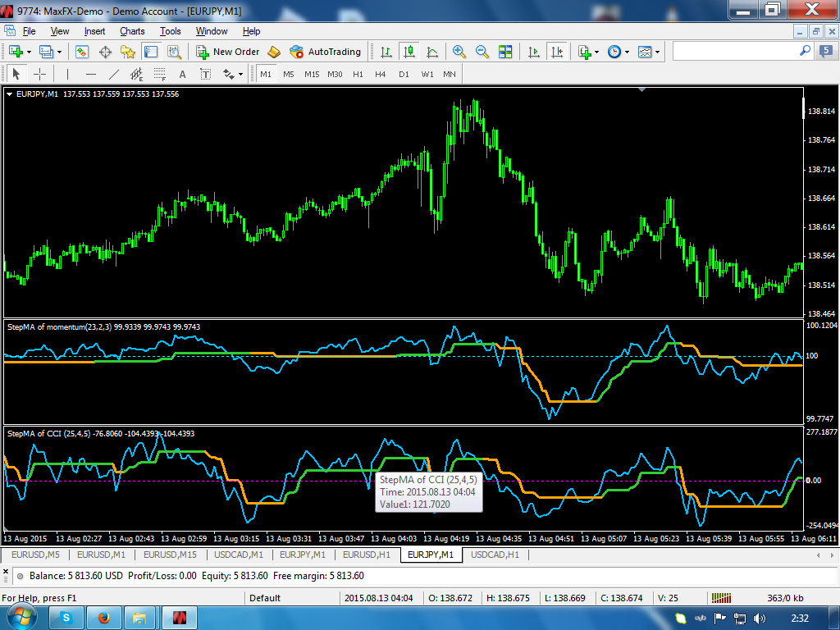Zoom out of the chart
Image resolution: width=840 pixels, height=630 pixels.
(482, 52)
